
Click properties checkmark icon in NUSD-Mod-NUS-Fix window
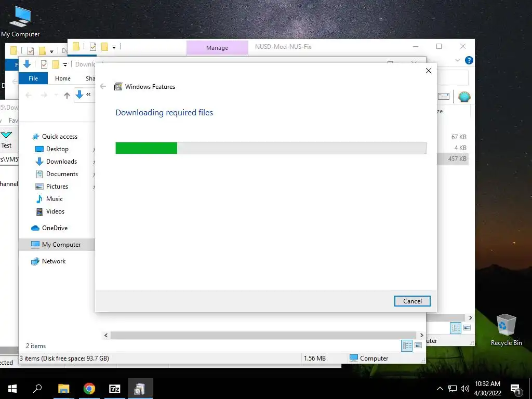(x=93, y=47)
